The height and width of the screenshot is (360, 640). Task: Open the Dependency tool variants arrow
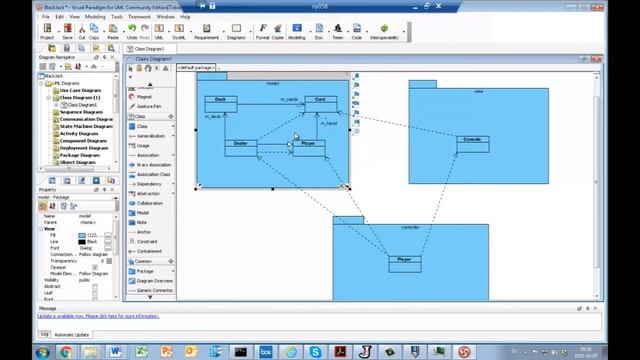(173, 184)
